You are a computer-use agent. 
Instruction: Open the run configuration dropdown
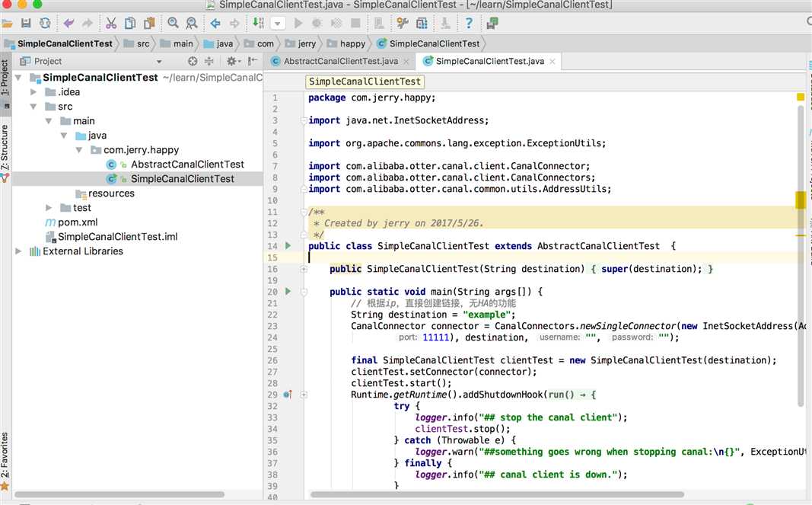click(x=278, y=24)
